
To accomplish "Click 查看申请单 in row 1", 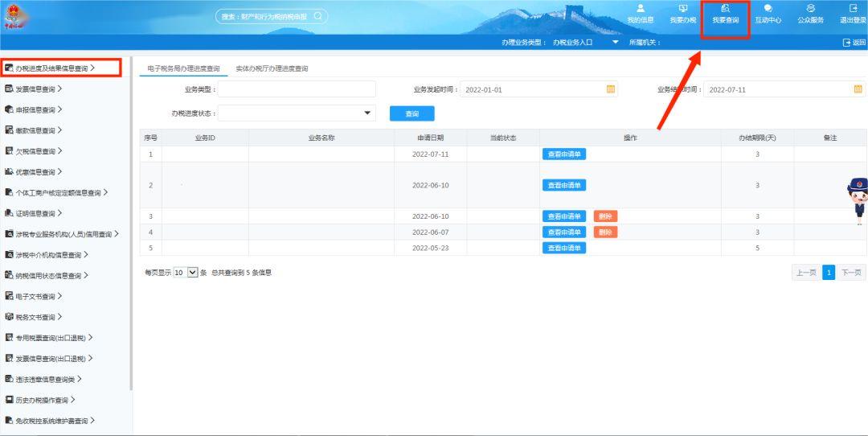I will (564, 154).
